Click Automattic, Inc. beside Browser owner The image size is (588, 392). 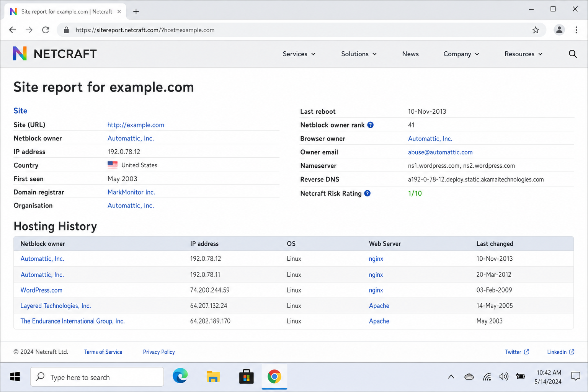point(430,139)
